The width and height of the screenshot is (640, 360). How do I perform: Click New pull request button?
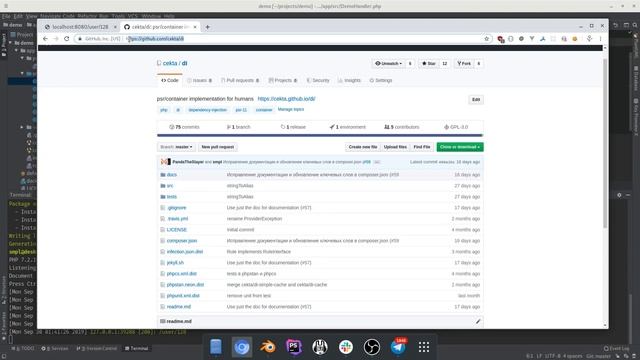(218, 147)
